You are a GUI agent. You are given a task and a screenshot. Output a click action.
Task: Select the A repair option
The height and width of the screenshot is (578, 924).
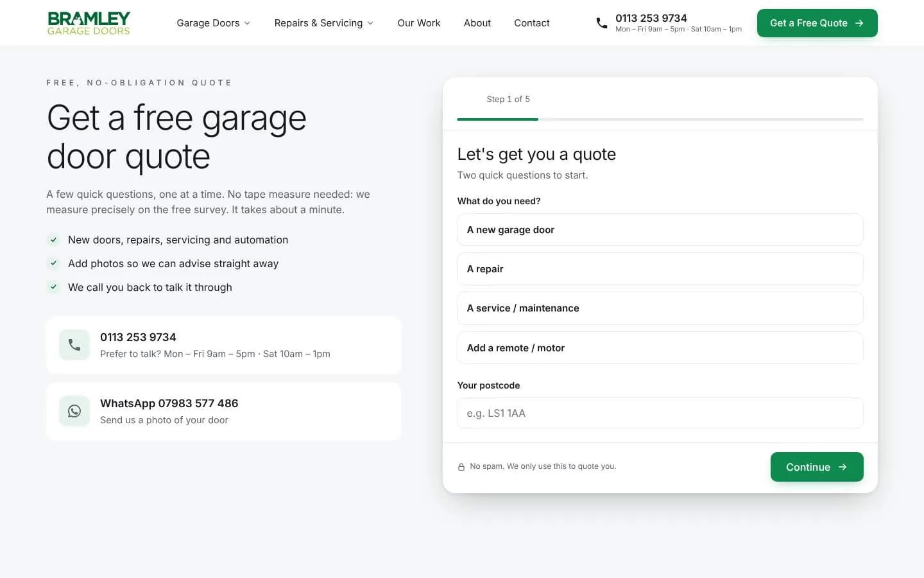660,269
